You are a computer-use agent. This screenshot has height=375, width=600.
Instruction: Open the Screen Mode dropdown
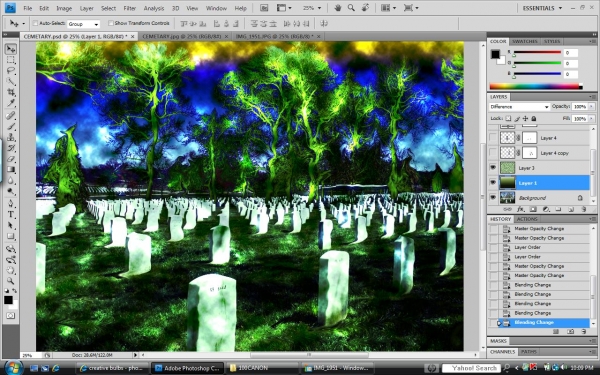[x=411, y=8]
